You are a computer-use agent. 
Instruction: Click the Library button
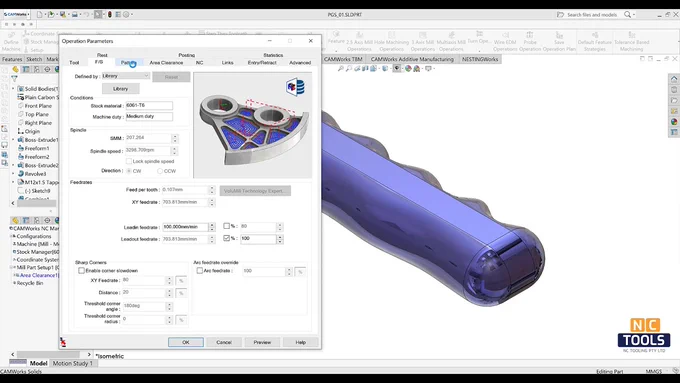(x=121, y=88)
